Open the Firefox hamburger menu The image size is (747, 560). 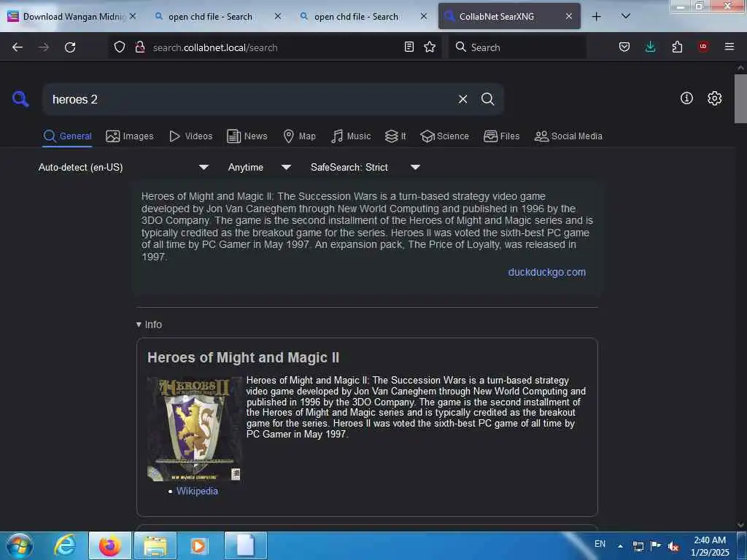pos(729,47)
